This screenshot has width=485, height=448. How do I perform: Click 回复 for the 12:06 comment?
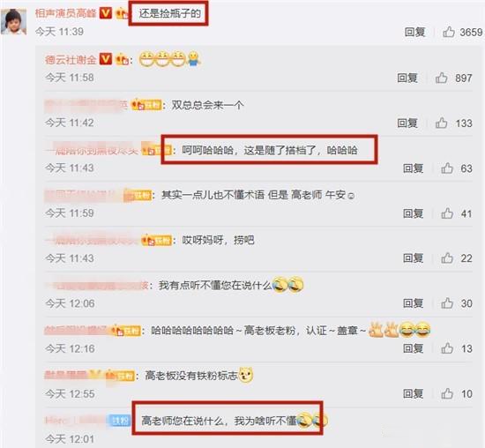pyautogui.click(x=413, y=303)
